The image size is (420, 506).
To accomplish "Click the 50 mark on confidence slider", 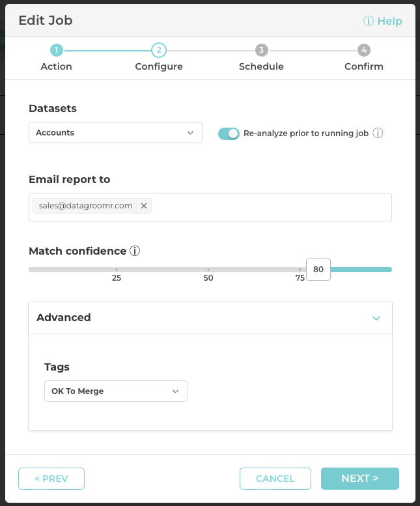I will click(x=208, y=270).
